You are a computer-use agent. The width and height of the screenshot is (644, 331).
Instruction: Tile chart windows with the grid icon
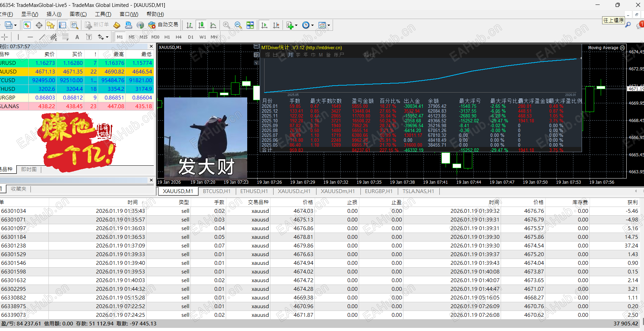tap(250, 25)
